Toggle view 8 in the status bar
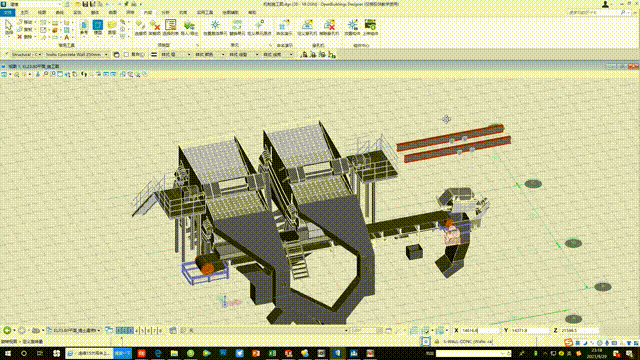The height and width of the screenshot is (360, 640). 160,330
